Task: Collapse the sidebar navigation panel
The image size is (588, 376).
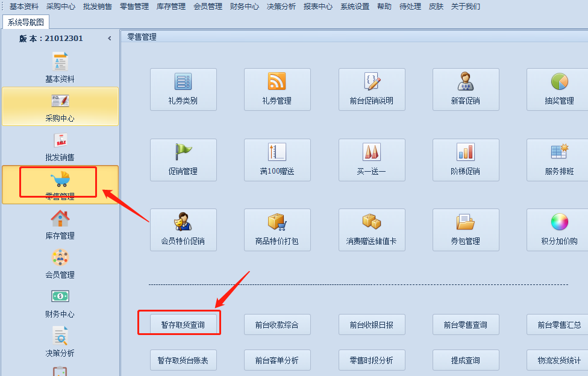Action: click(x=110, y=39)
